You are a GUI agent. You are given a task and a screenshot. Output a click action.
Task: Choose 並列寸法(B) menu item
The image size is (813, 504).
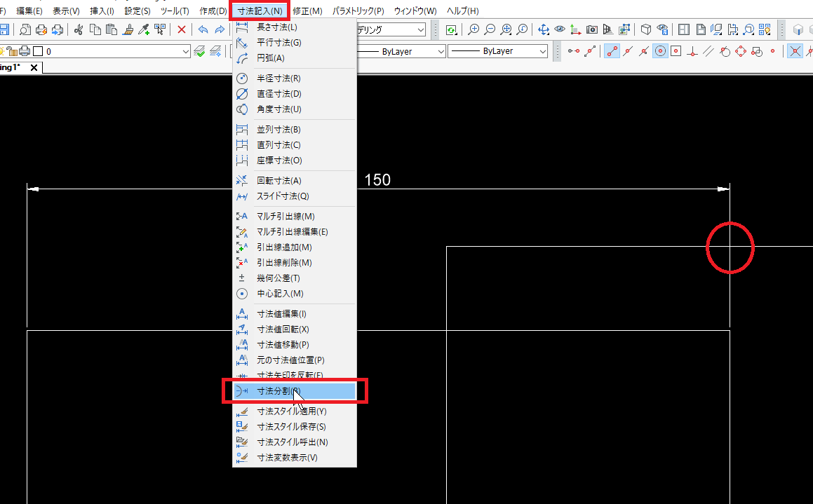click(295, 130)
